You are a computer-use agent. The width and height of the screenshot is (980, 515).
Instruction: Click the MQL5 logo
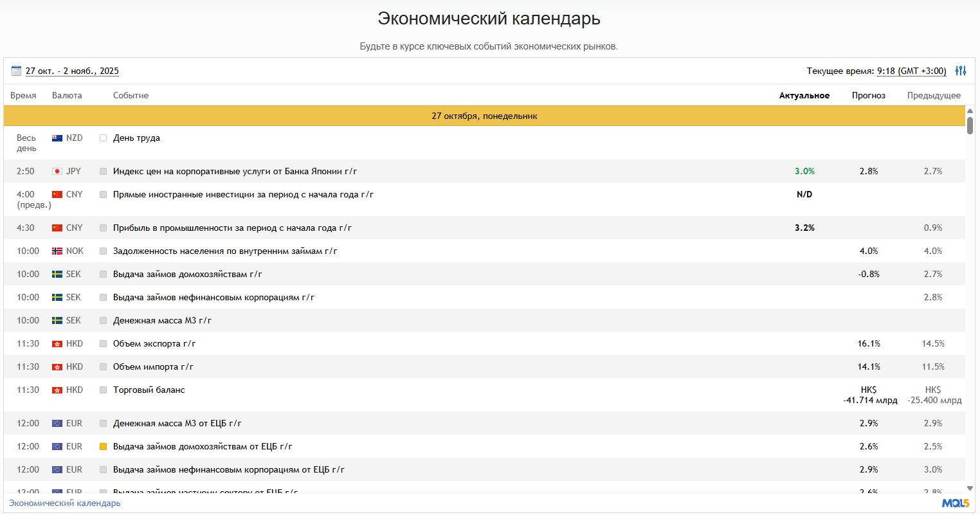955,503
